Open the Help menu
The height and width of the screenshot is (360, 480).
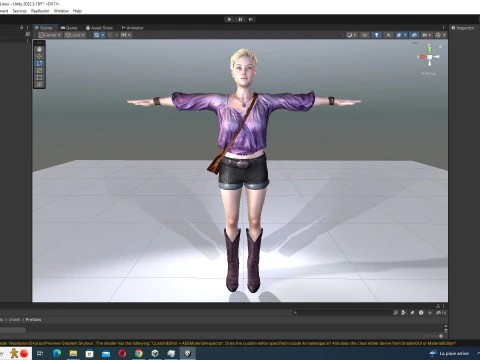coord(77,11)
